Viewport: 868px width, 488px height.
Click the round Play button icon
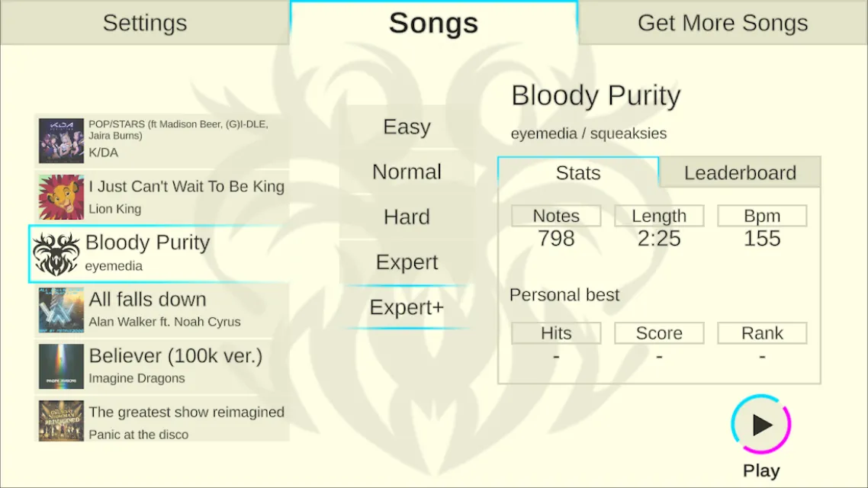(761, 425)
